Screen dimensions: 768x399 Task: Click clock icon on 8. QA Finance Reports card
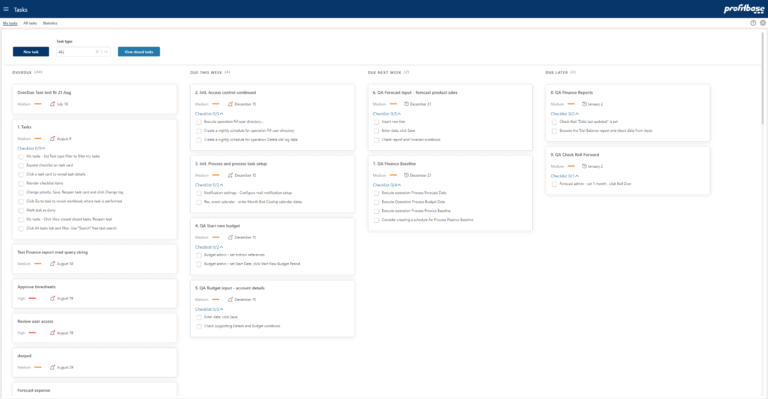coord(584,104)
